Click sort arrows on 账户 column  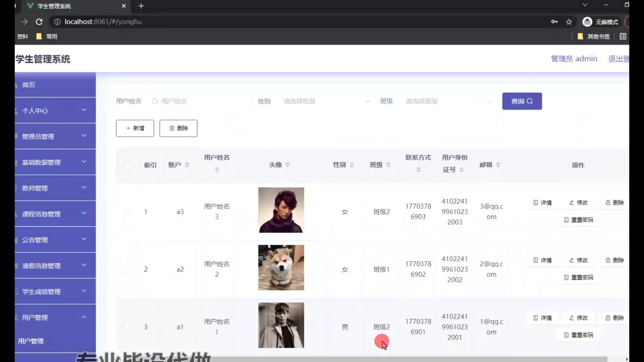(187, 165)
